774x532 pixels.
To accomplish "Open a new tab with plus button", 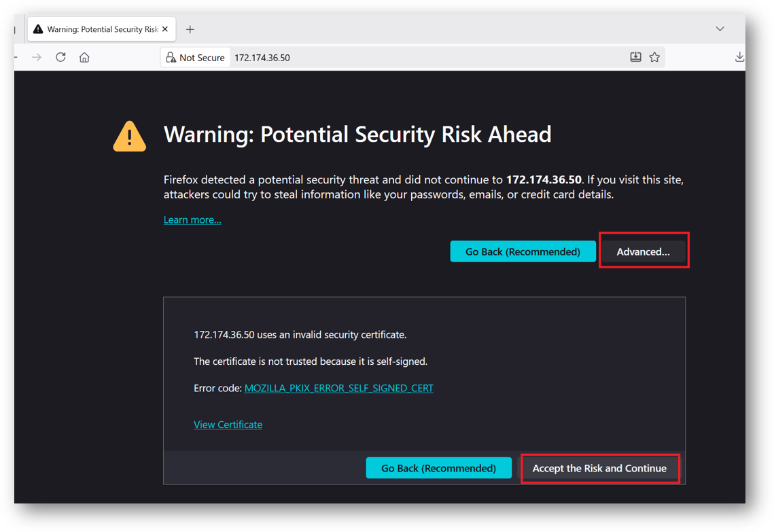I will pyautogui.click(x=190, y=29).
